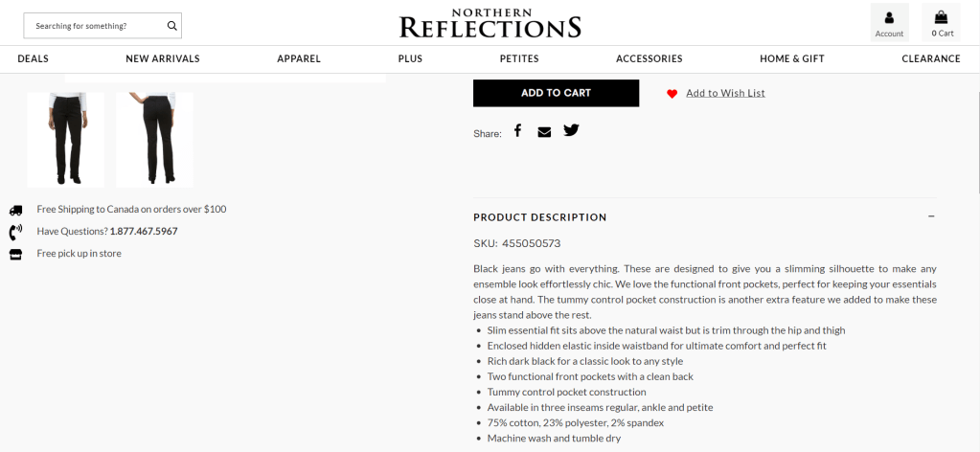Focus the 'Searching for something?' search field
Image resolution: width=980 pixels, height=452 pixels.
coord(91,26)
